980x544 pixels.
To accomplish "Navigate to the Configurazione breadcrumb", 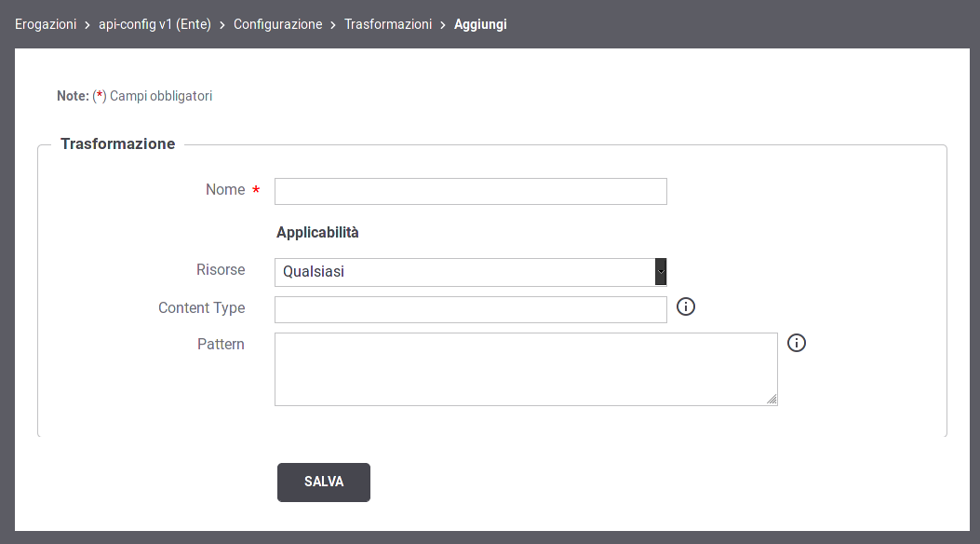I will click(278, 24).
